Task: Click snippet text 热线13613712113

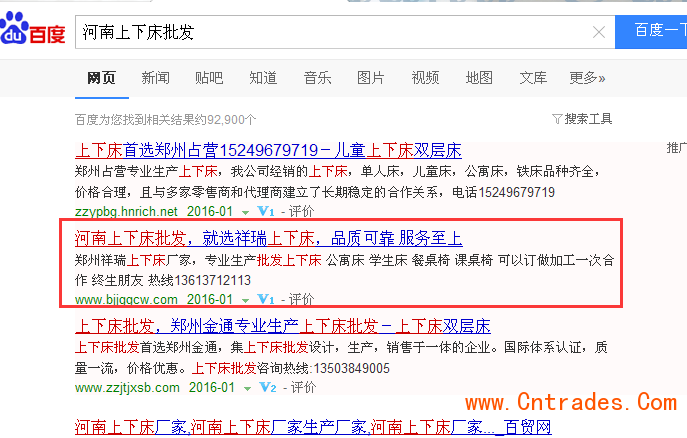Action: (x=199, y=280)
